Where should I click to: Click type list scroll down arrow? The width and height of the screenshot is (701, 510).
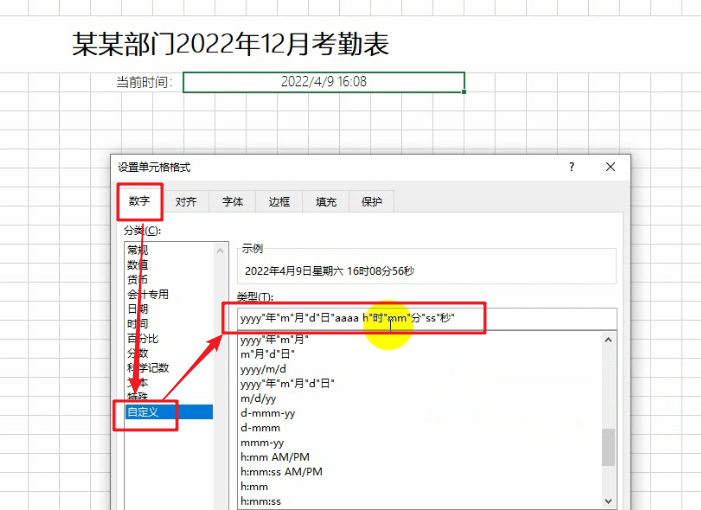tap(608, 501)
